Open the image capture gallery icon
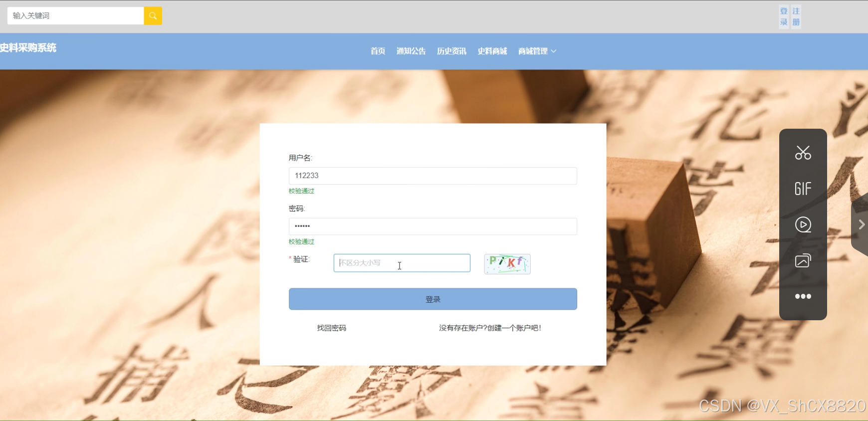Screen dimensions: 868x421 [803, 260]
